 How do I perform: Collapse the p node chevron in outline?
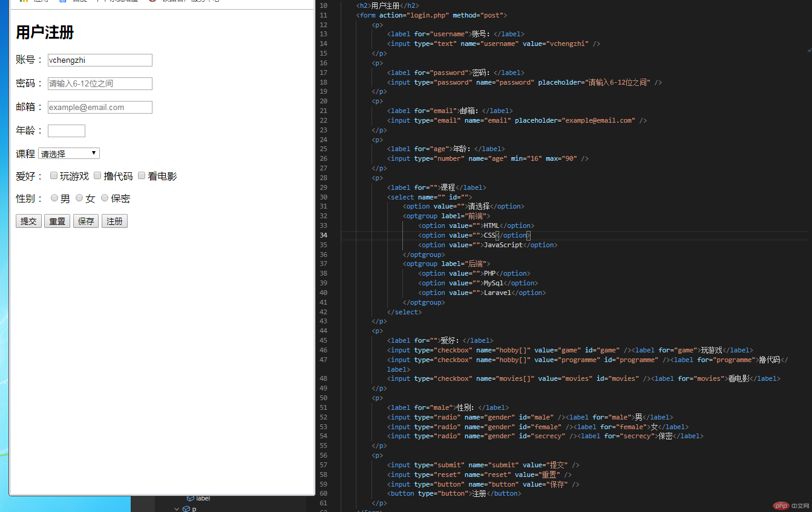pos(177,509)
